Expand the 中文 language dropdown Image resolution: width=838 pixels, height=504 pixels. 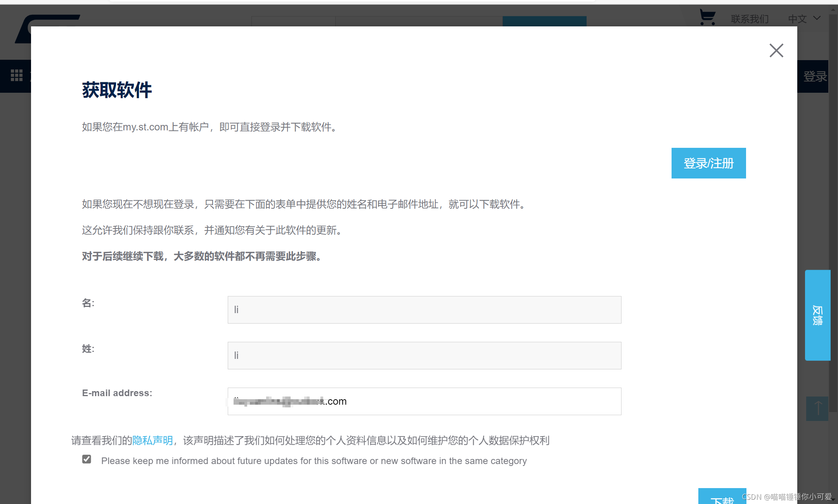(804, 19)
